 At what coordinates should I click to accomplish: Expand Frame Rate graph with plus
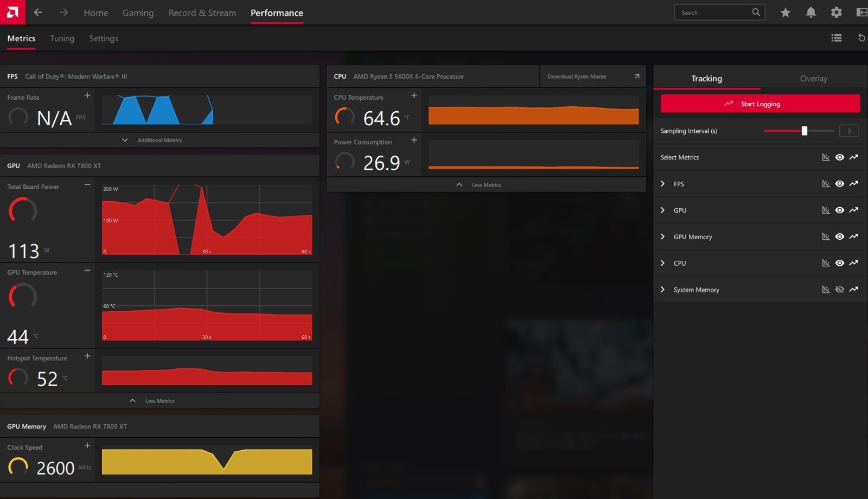(x=87, y=95)
